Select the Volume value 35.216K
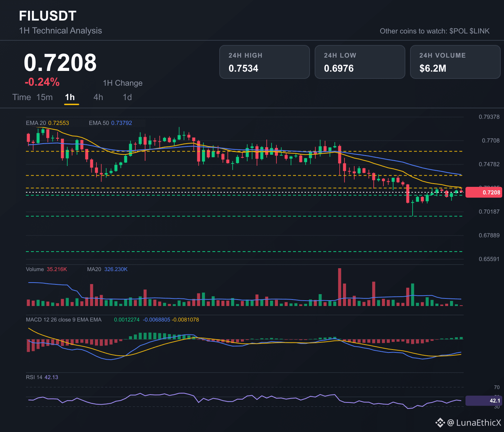504x432 pixels. pos(57,269)
